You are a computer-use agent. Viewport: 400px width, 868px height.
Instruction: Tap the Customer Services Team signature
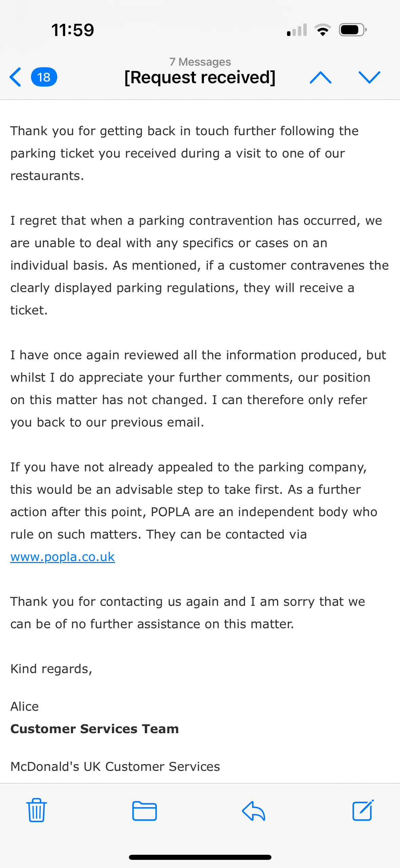95,729
